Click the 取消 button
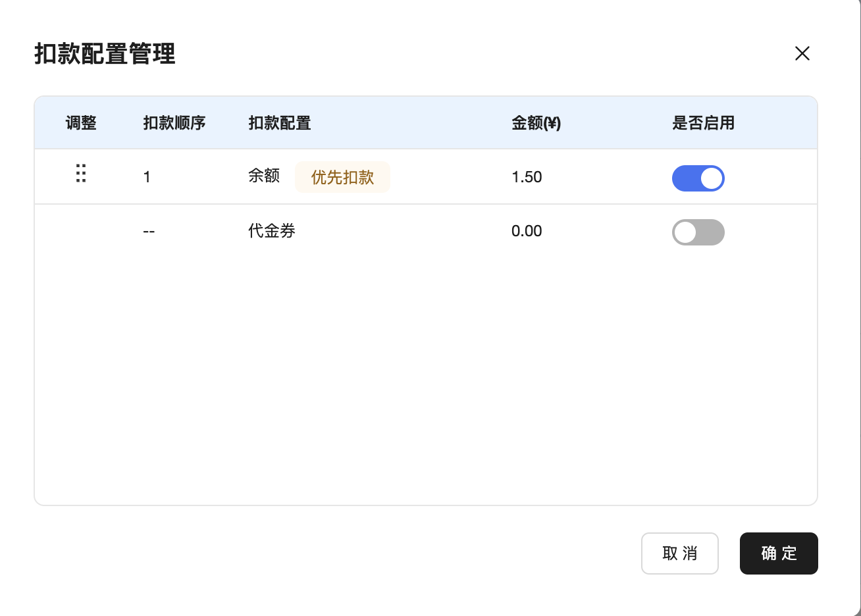 [x=679, y=553]
